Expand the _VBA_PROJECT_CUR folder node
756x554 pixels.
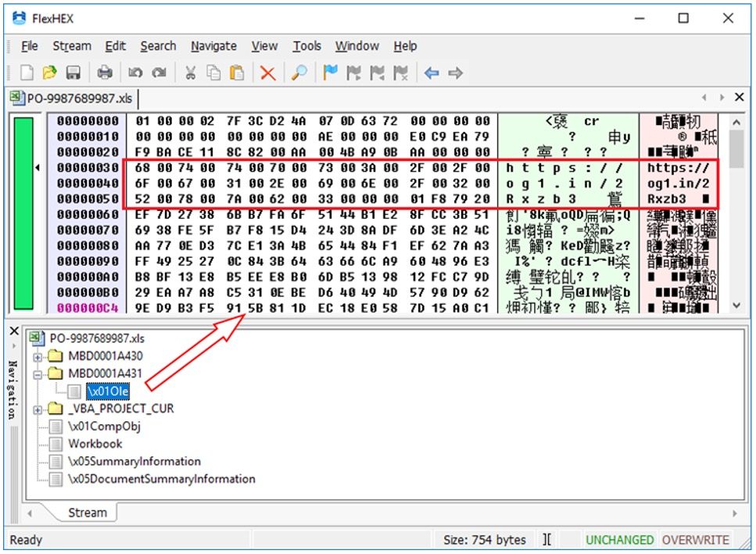pyautogui.click(x=37, y=409)
